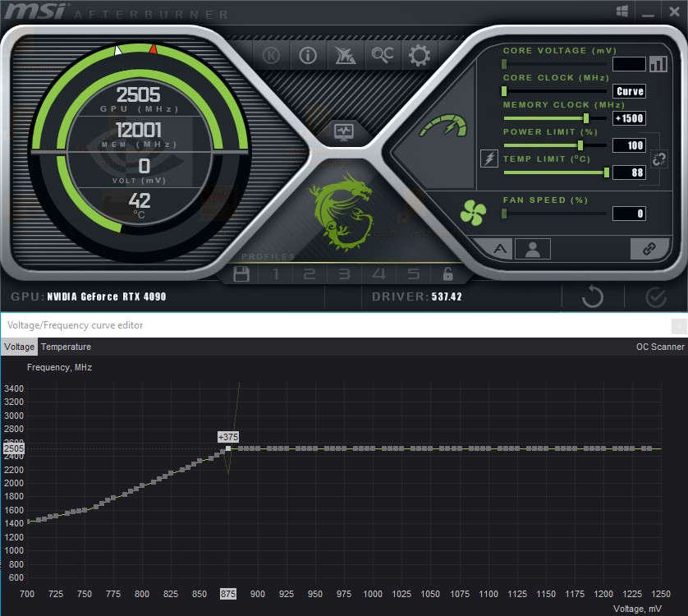Click the +375 offset tooltip
Screen dimensions: 688x616
pos(228,437)
